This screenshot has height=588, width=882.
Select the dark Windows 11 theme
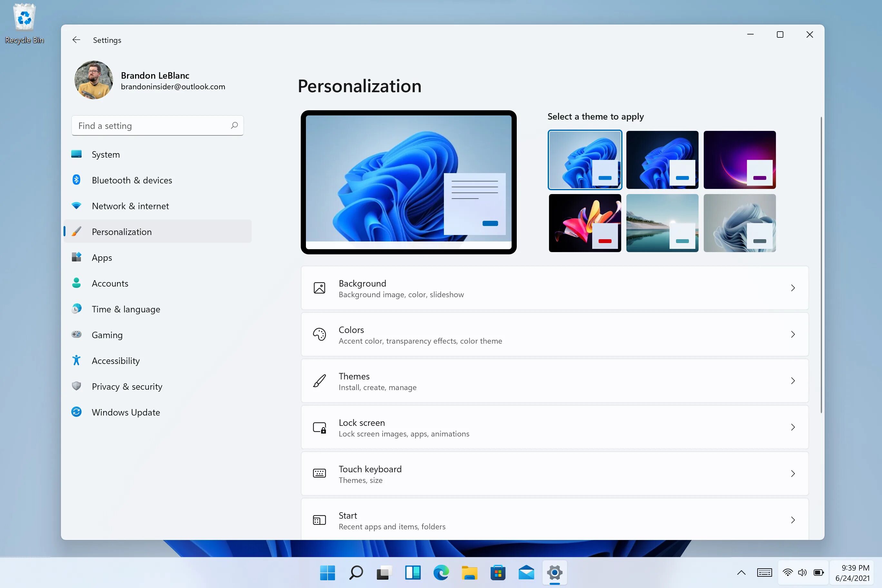(x=662, y=160)
